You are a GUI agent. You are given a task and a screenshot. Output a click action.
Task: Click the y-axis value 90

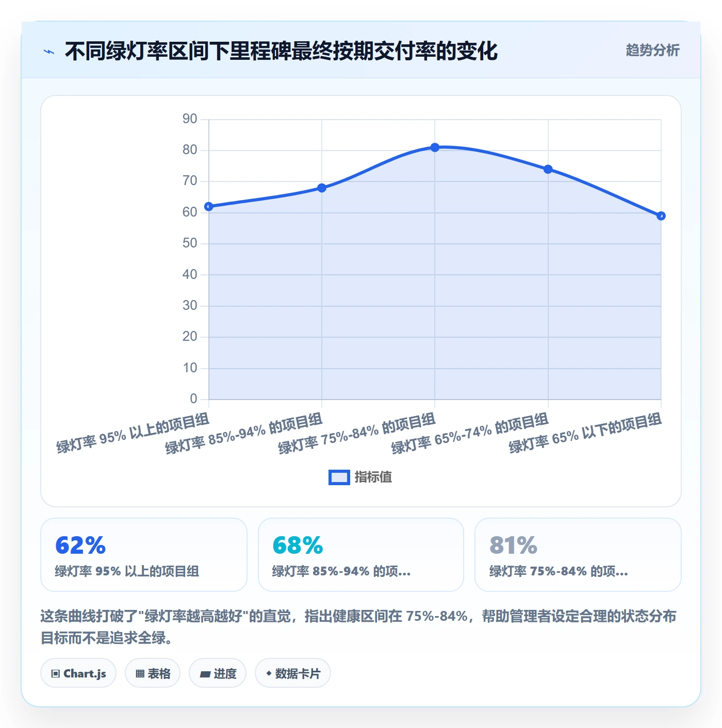point(190,119)
